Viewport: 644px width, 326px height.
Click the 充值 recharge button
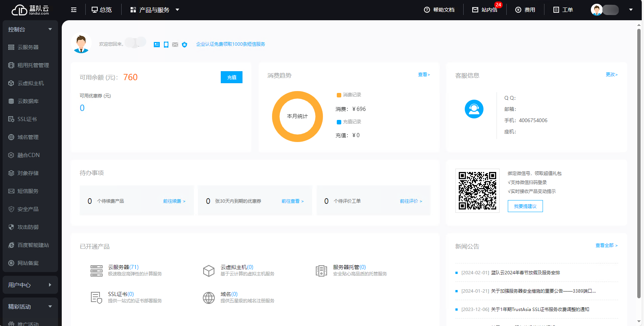coord(231,77)
